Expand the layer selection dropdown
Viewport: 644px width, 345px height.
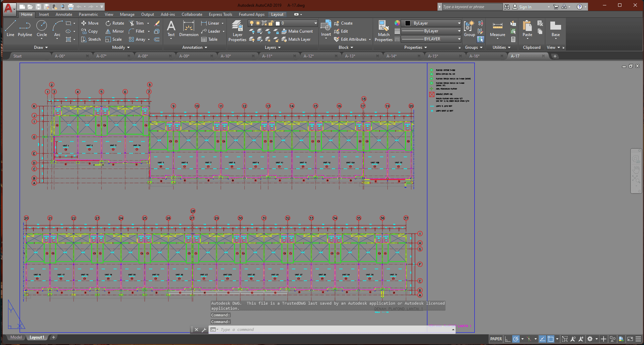click(x=315, y=23)
